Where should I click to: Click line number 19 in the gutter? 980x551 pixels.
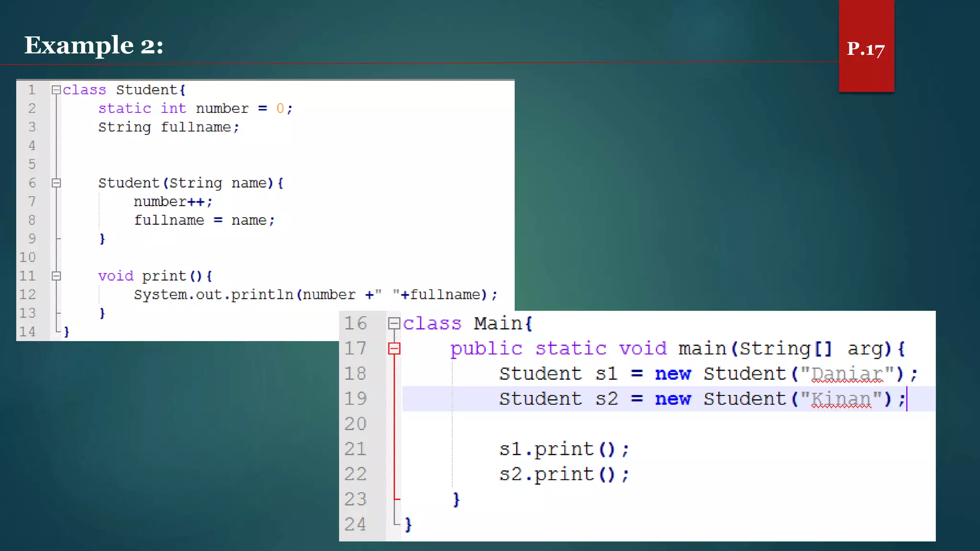pyautogui.click(x=356, y=398)
